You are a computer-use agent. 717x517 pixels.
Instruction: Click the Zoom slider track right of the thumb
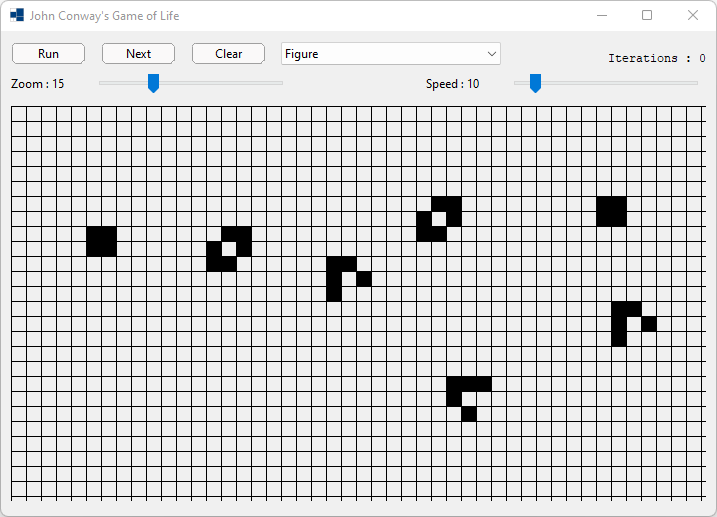(230, 83)
